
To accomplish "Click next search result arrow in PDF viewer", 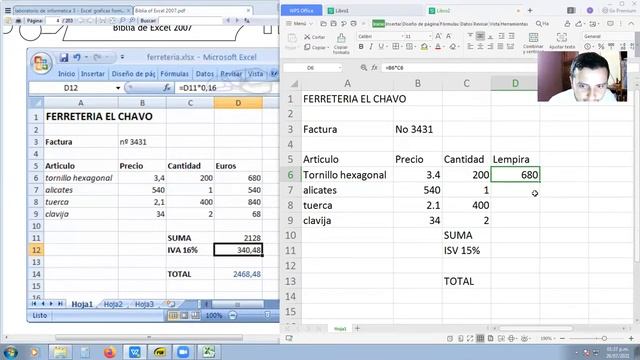I will (x=237, y=20).
